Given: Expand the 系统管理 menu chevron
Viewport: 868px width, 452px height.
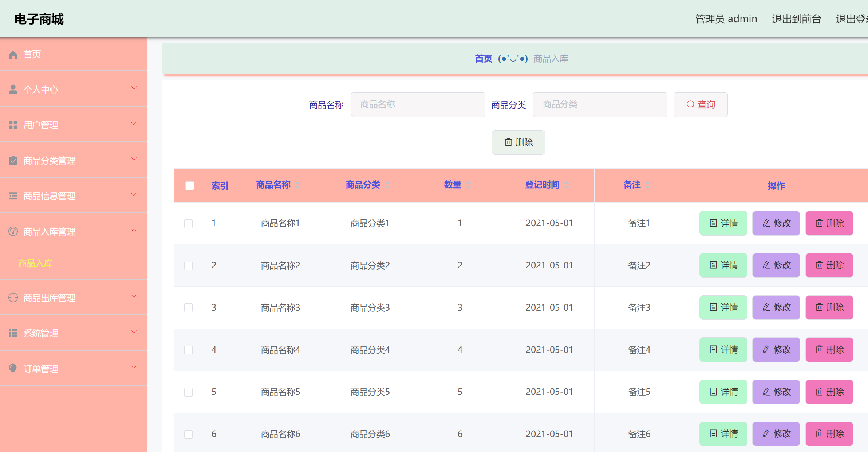Looking at the screenshot, I should tap(134, 332).
